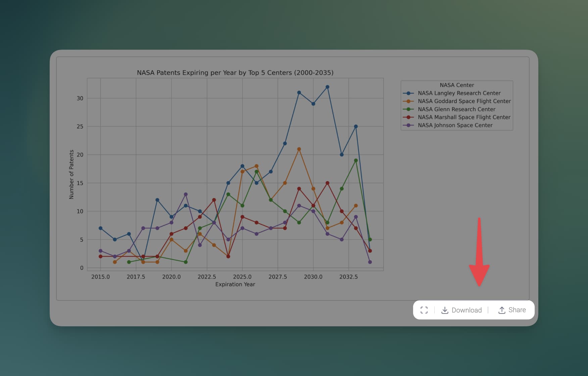Select NASA Johnson Space Center legend text
Image resolution: width=588 pixels, height=376 pixels.
tap(455, 125)
